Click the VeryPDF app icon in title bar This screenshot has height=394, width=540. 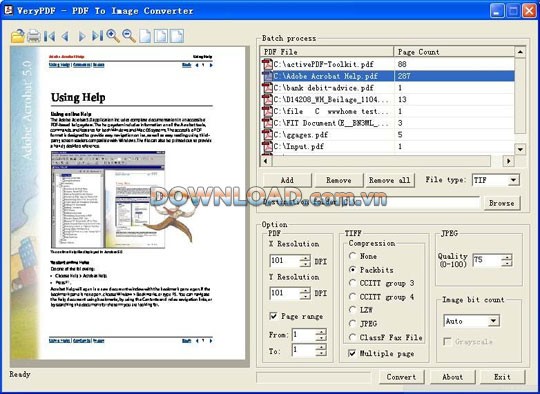click(8, 10)
